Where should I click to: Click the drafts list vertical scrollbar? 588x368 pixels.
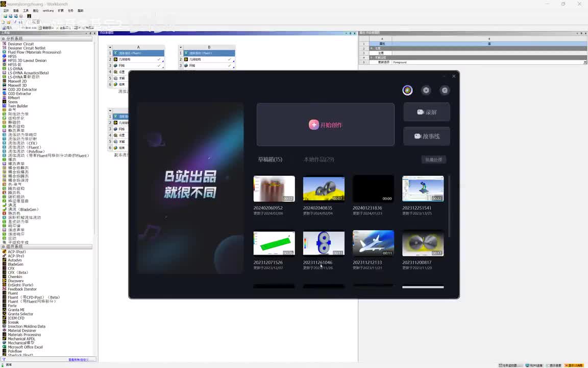point(449,206)
